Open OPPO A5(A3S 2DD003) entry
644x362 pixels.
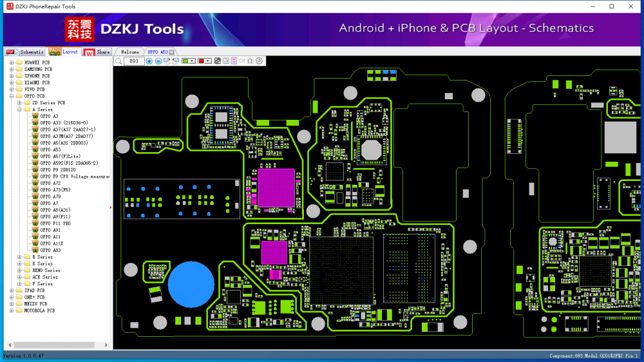pos(64,143)
